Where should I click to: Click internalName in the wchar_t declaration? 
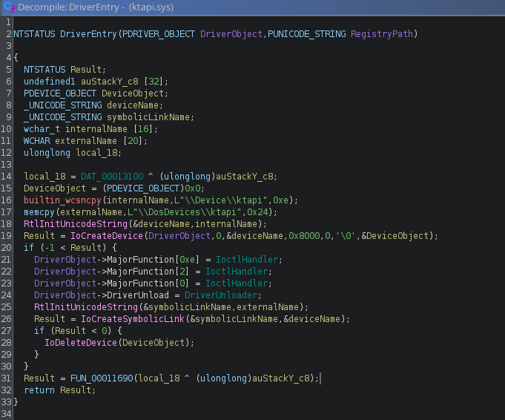pos(96,129)
